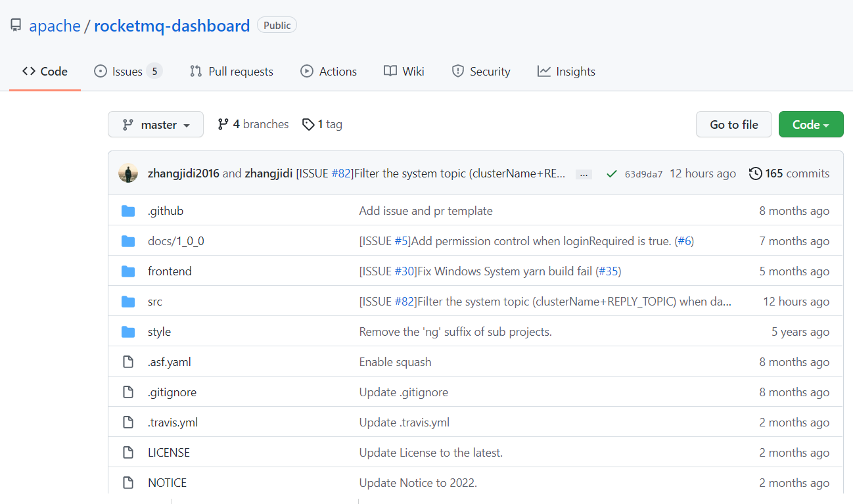Click the '5 years ago' timestamp
853x504 pixels.
pos(800,332)
